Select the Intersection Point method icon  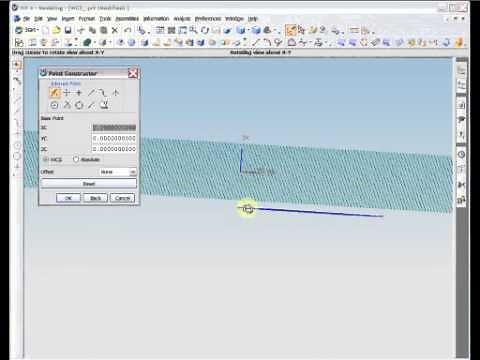click(116, 93)
